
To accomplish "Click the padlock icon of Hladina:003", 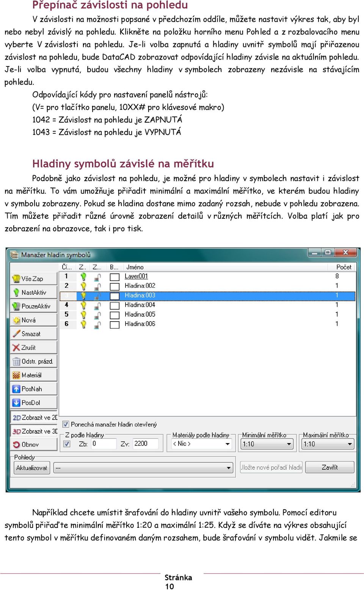I will [97, 296].
